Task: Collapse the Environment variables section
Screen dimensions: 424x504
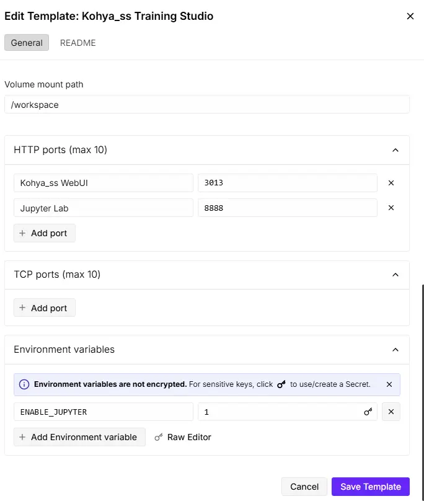Action: (x=395, y=350)
